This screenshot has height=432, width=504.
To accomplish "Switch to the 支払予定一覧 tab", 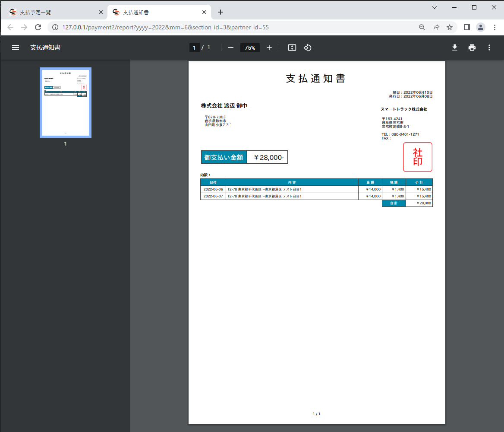I will [x=52, y=12].
